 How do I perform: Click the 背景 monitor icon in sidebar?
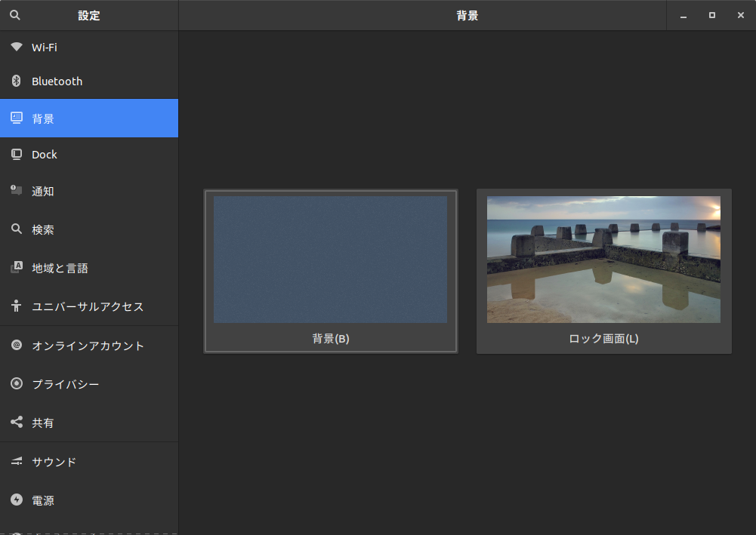pyautogui.click(x=17, y=118)
